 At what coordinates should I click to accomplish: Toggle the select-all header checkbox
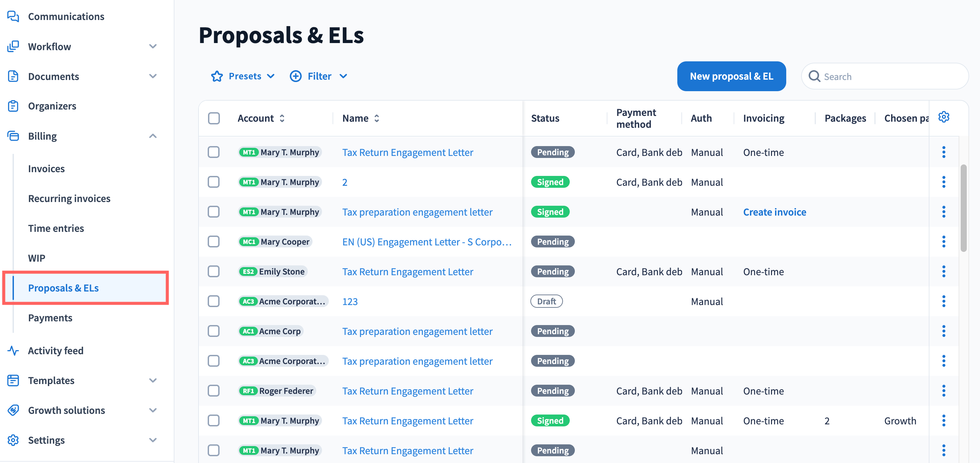[x=214, y=118]
